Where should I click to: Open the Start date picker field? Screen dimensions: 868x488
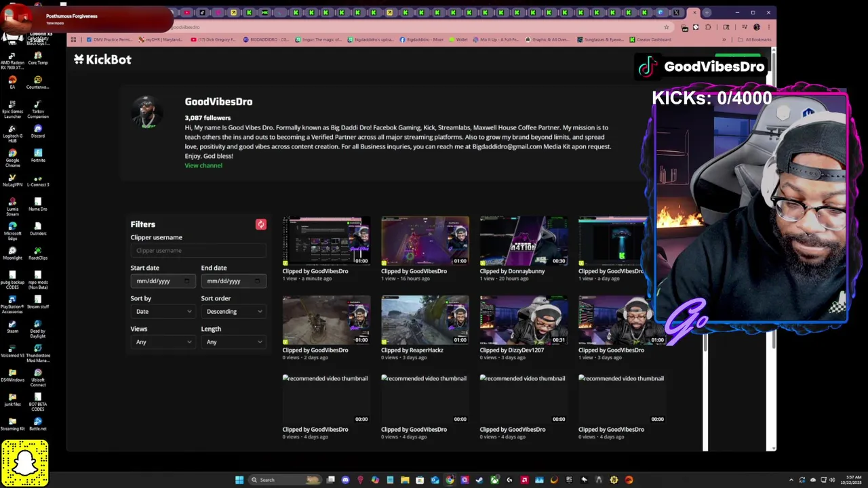click(163, 281)
